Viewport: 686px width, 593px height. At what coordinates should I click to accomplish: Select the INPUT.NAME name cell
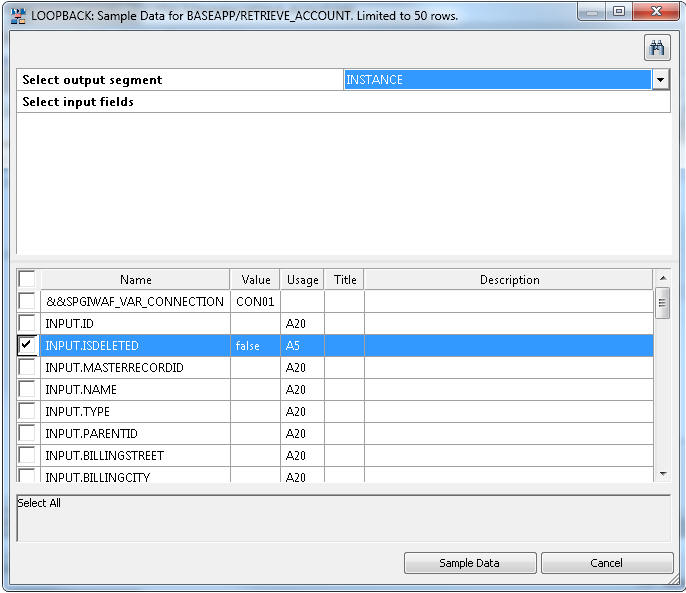[x=135, y=389]
